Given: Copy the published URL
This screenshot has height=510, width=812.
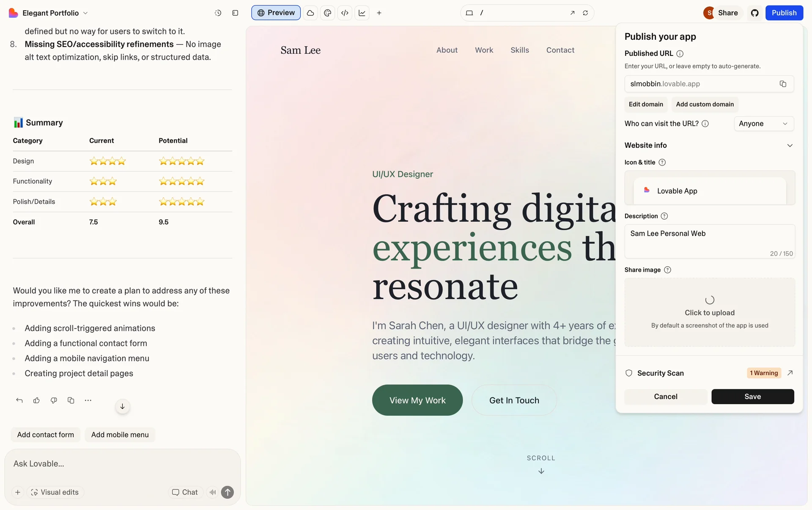Looking at the screenshot, I should click(x=783, y=84).
